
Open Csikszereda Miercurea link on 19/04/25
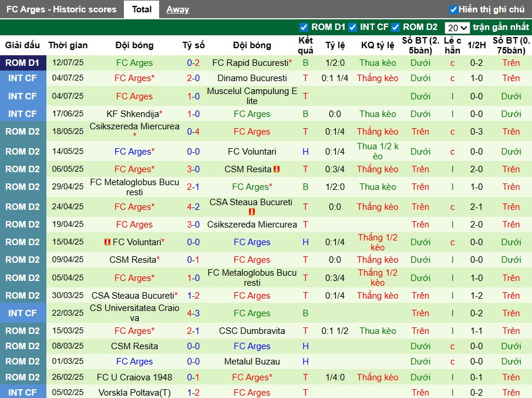coord(252,225)
